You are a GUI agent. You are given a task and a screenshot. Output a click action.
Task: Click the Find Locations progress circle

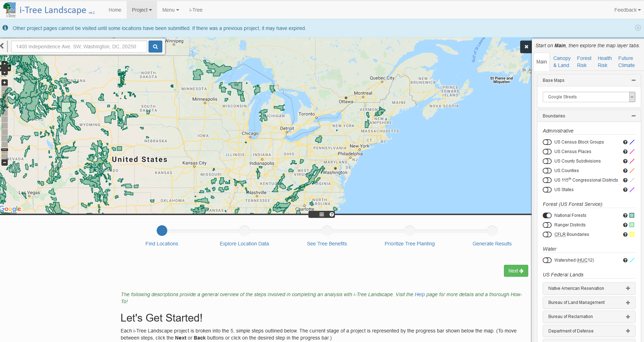tap(162, 231)
